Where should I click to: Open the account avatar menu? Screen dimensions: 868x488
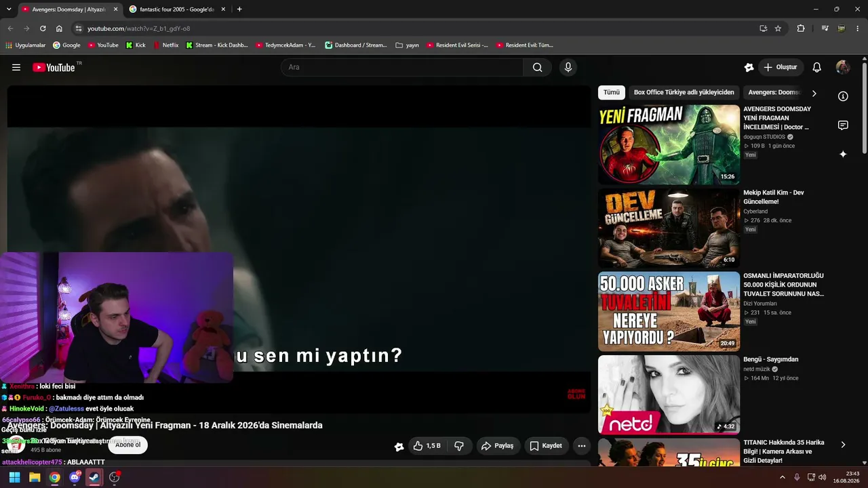(843, 67)
